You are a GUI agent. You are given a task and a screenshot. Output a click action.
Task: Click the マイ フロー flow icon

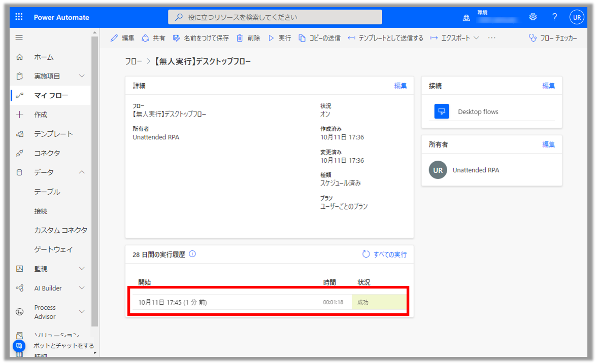coord(20,95)
